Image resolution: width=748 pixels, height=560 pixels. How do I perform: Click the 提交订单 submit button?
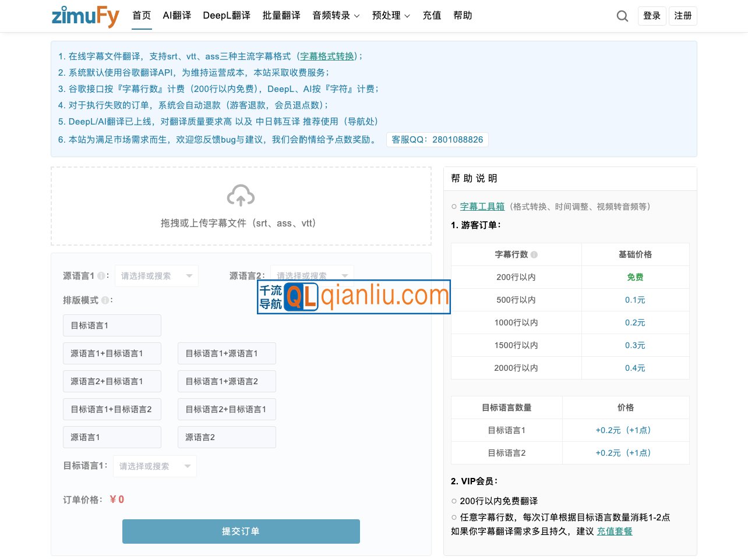coord(241,531)
